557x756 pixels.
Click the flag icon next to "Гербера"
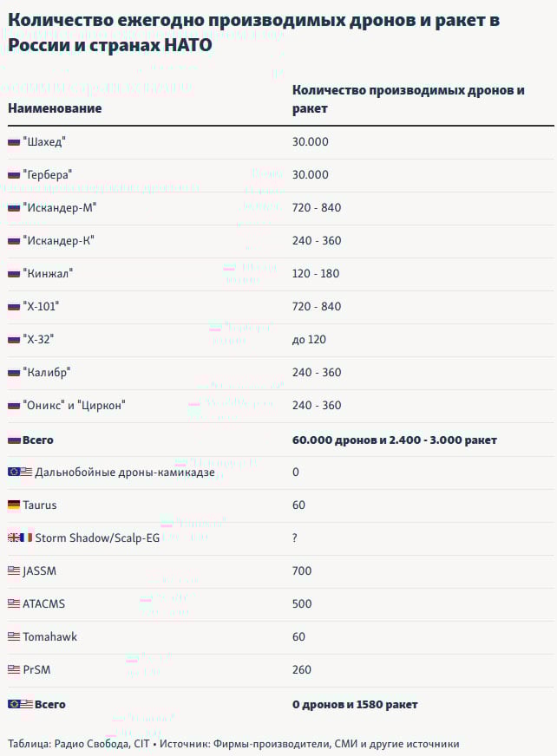click(14, 175)
